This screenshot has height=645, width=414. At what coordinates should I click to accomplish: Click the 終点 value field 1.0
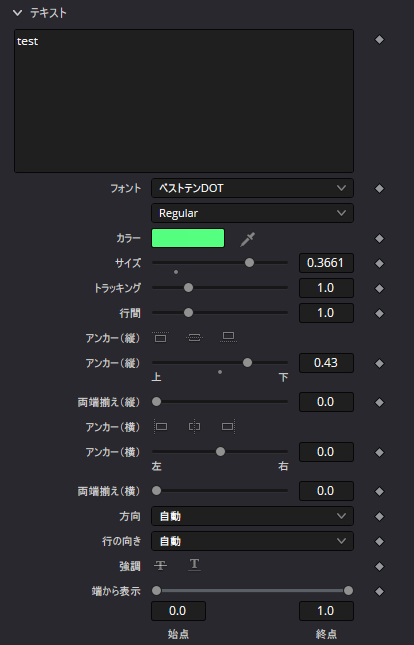coord(326,611)
